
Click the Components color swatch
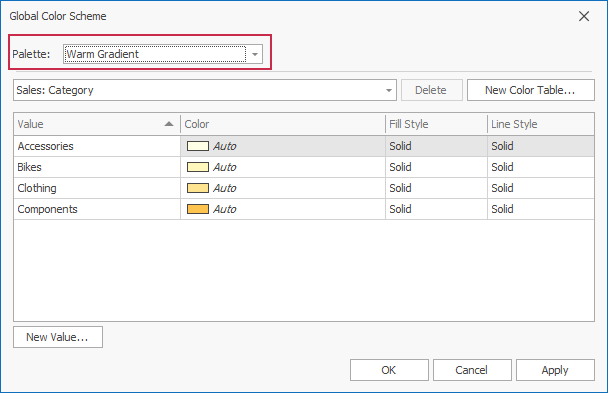click(198, 209)
